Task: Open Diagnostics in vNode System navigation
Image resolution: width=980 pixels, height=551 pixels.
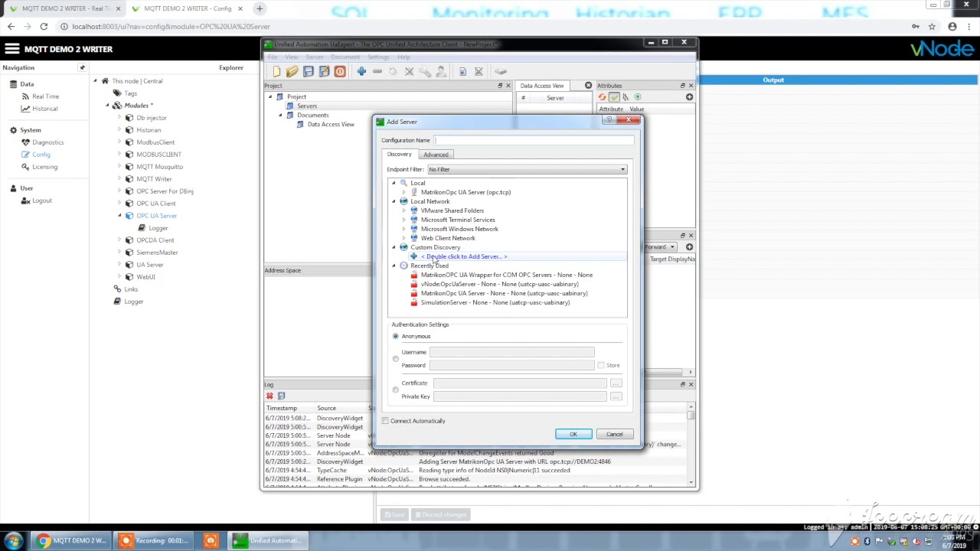Action: coord(47,142)
